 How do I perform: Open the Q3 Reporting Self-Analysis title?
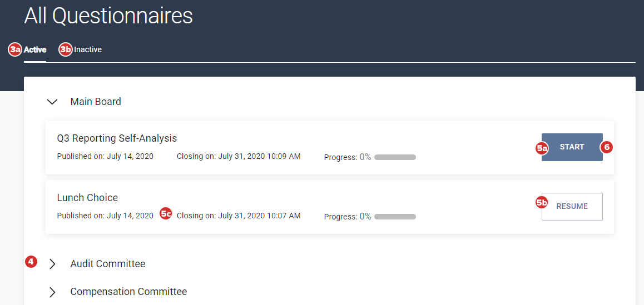(x=117, y=138)
